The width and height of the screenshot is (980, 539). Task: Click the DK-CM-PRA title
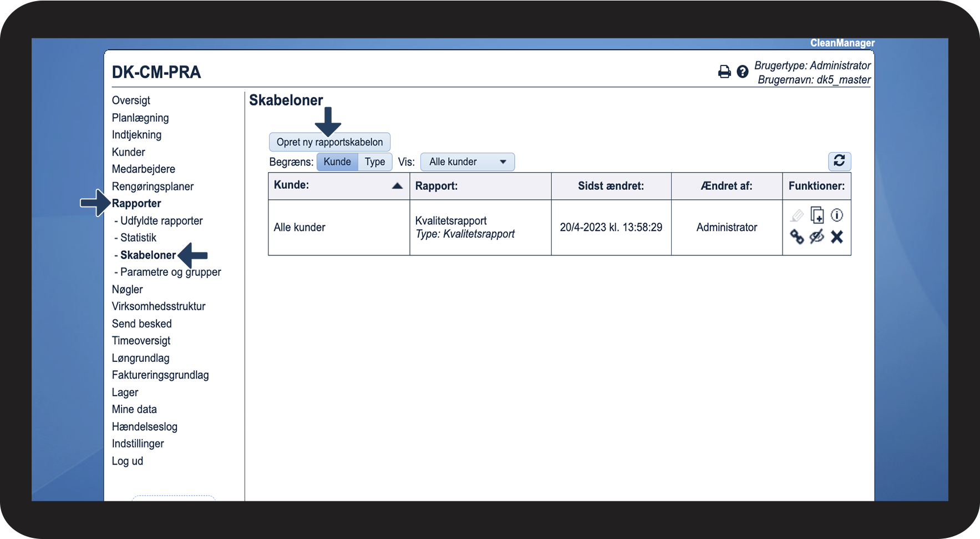(x=156, y=72)
